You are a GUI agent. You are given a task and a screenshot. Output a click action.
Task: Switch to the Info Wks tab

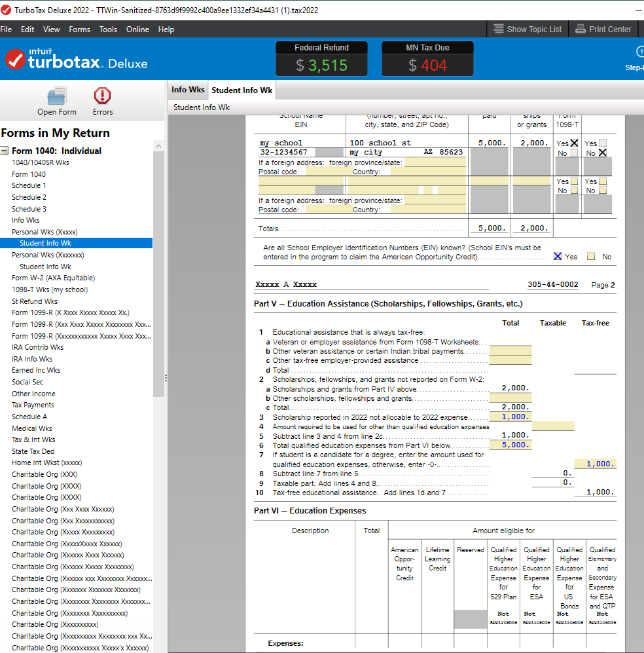pos(188,90)
